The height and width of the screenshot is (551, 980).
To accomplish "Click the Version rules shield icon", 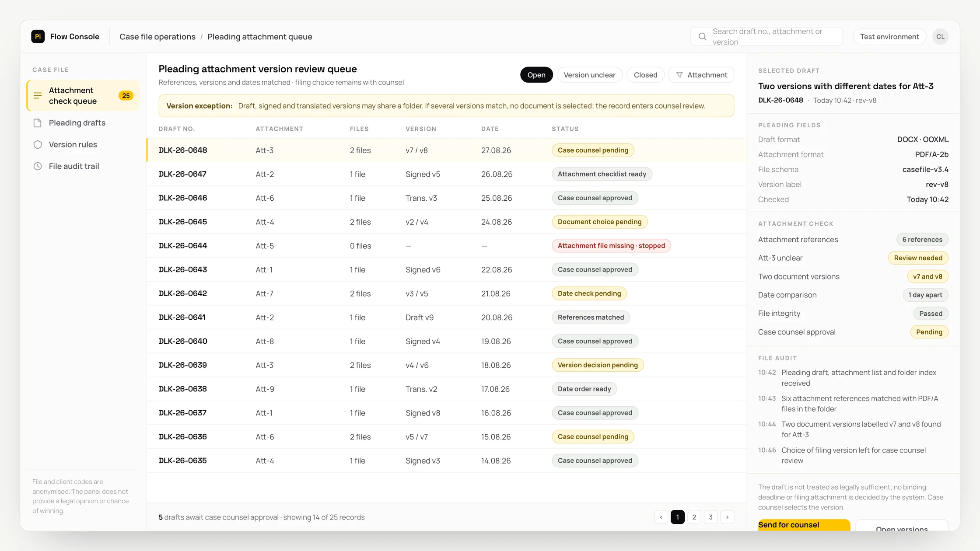I will [x=38, y=144].
